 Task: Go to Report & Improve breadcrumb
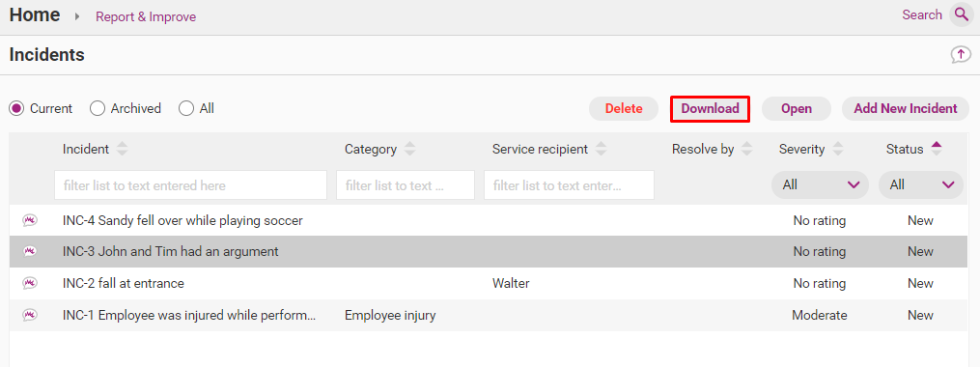click(x=146, y=16)
